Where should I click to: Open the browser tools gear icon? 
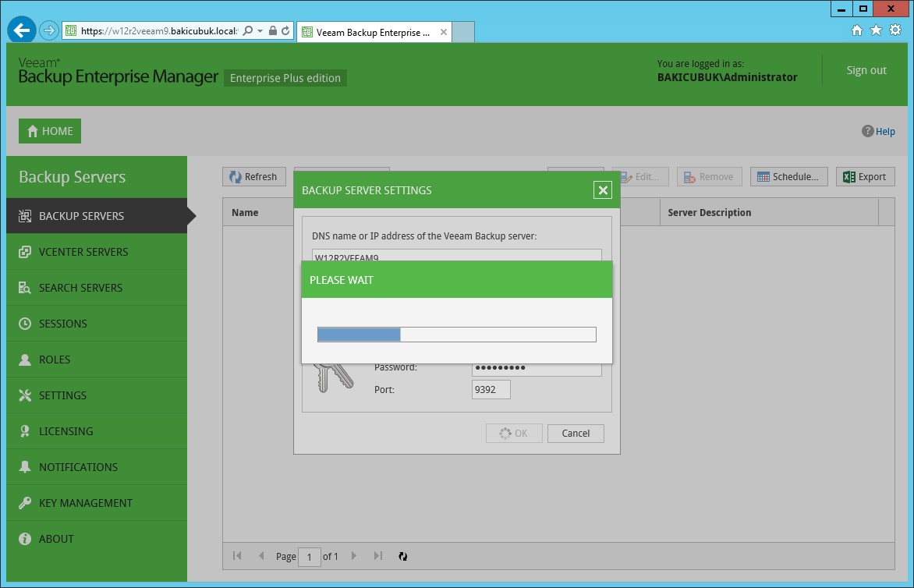coord(895,30)
